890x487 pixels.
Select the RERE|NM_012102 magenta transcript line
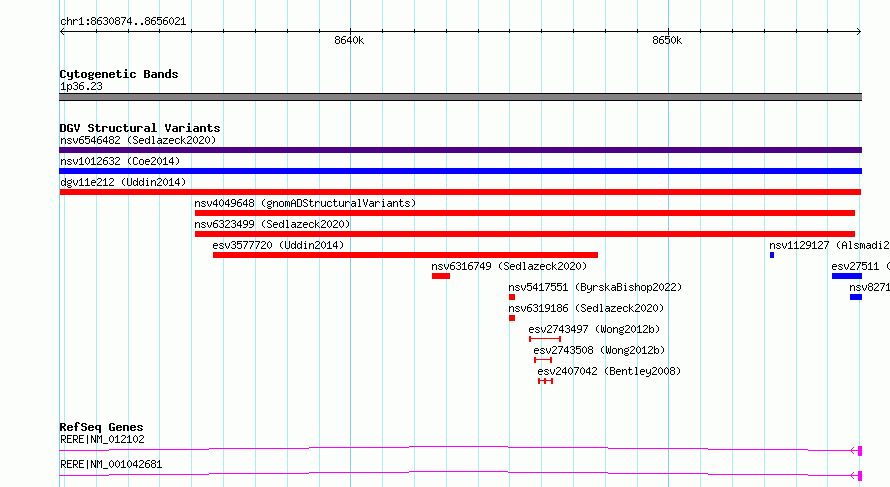pos(460,449)
